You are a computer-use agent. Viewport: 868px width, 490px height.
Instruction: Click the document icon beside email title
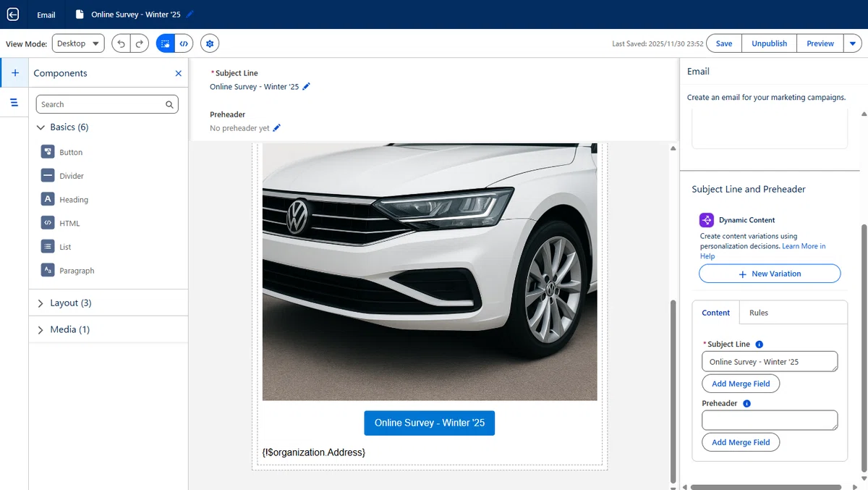coord(80,14)
